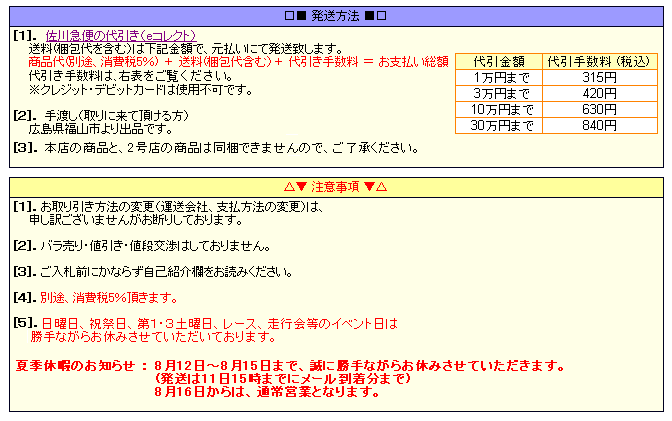The image size is (672, 421).
Task: Click the line 代引き手数料は、右表をご覧ください。
Action: click(131, 76)
